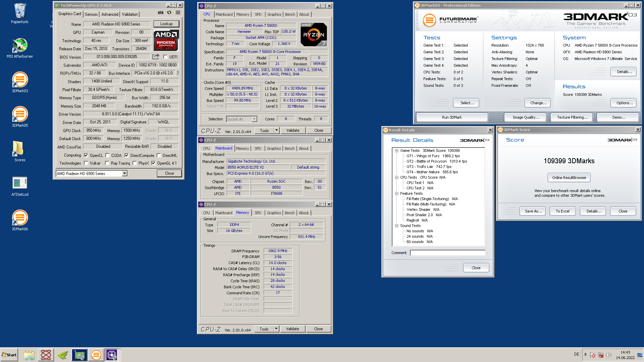Toggle OpenCL computing checkbox

coord(86,155)
